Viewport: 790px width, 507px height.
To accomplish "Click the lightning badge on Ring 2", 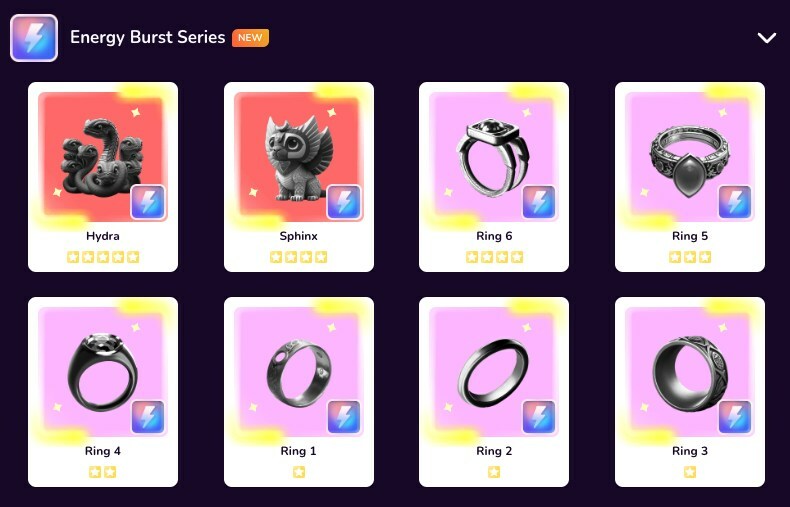I will (x=539, y=417).
